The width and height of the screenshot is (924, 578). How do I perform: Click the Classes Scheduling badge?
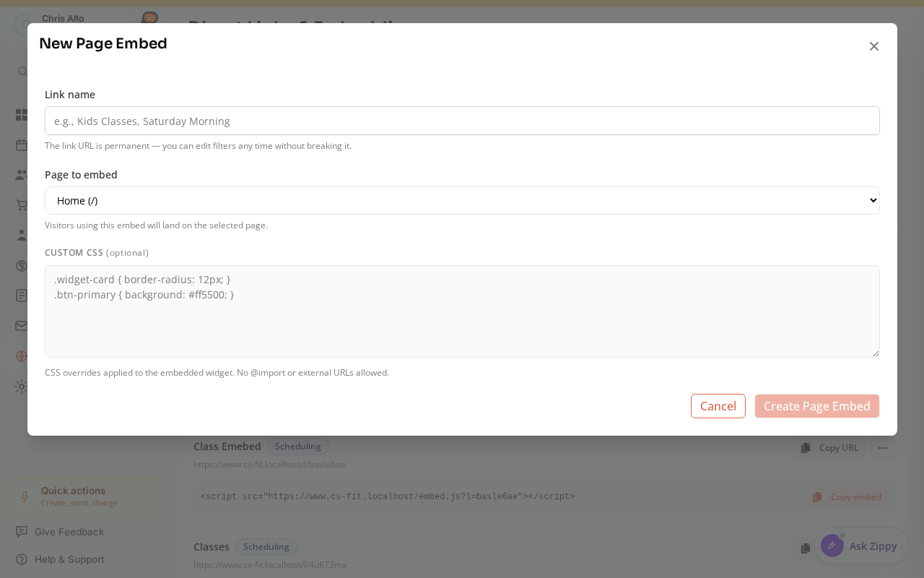pos(266,547)
